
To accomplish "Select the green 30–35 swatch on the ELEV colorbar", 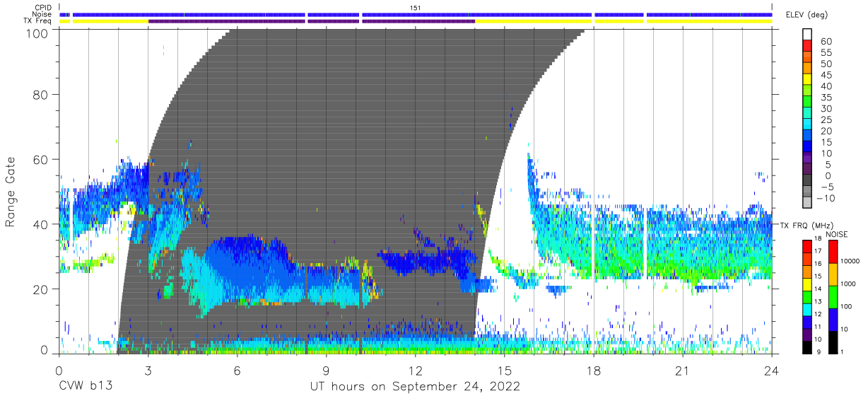I will point(807,103).
